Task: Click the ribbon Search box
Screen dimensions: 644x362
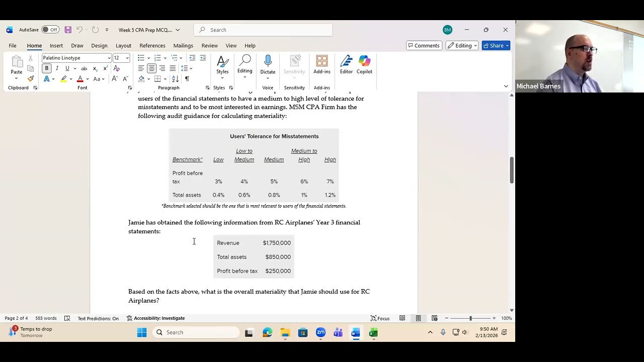Action: point(263,30)
